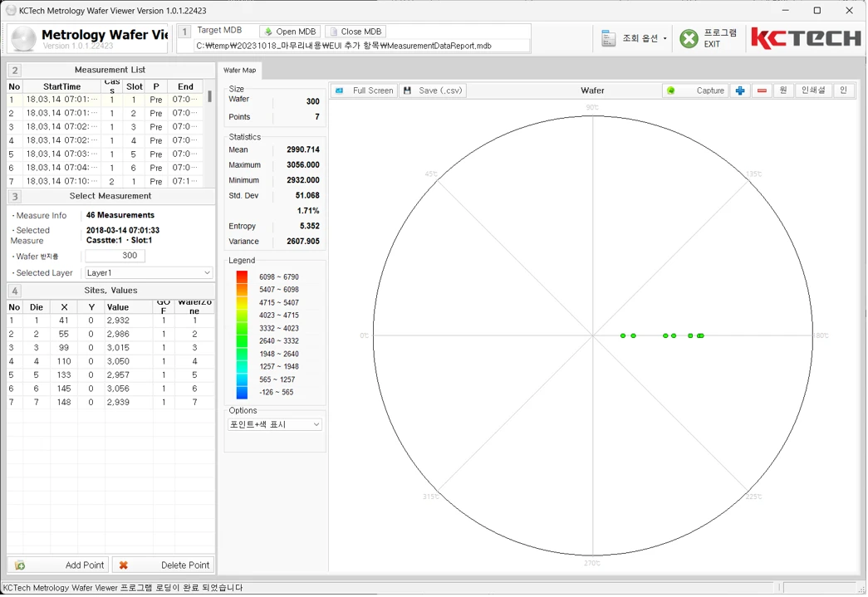Viewport: 868px width, 597px height.
Task: Click the red 6098 ~ 6790 legend color
Action: coord(242,276)
